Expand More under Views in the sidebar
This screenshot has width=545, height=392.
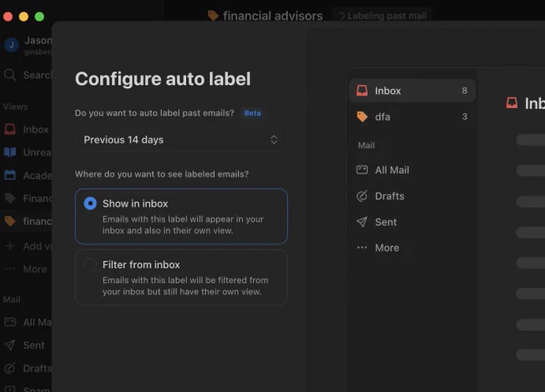26,269
